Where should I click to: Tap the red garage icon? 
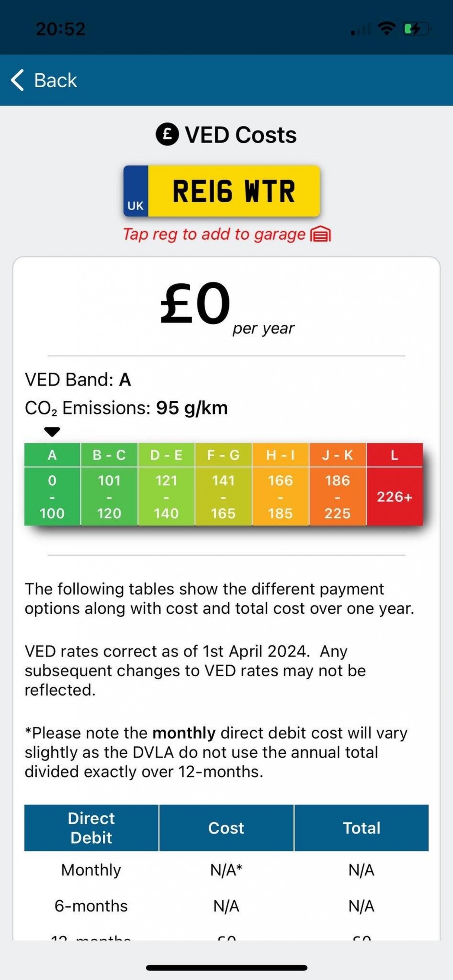pos(321,234)
